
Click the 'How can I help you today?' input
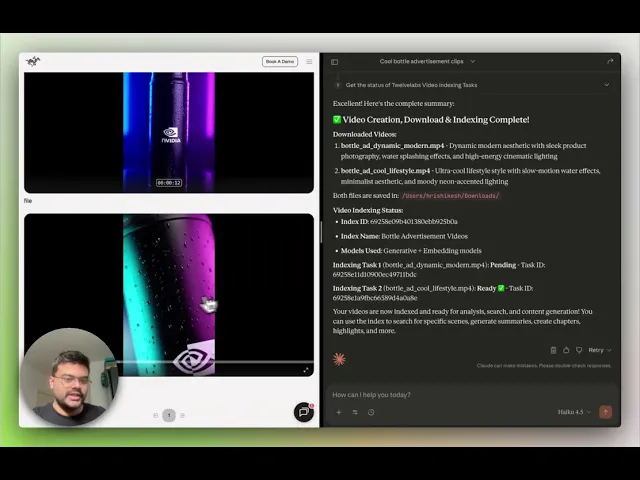click(x=471, y=395)
